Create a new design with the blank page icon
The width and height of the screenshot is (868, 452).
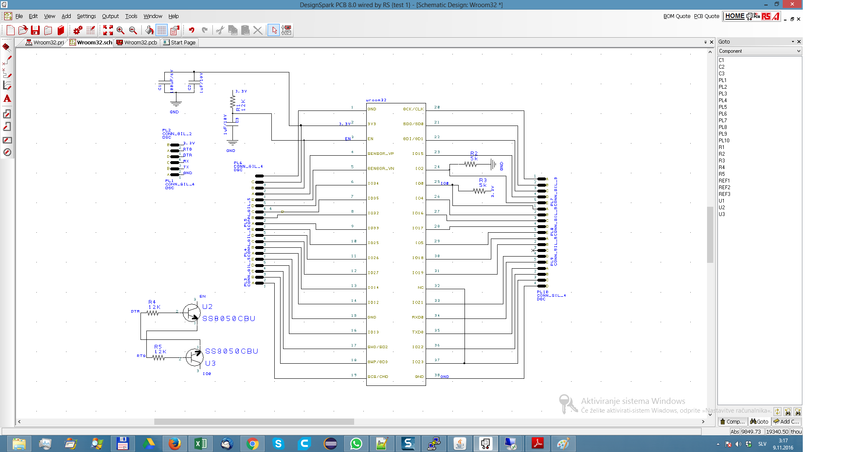pos(10,30)
